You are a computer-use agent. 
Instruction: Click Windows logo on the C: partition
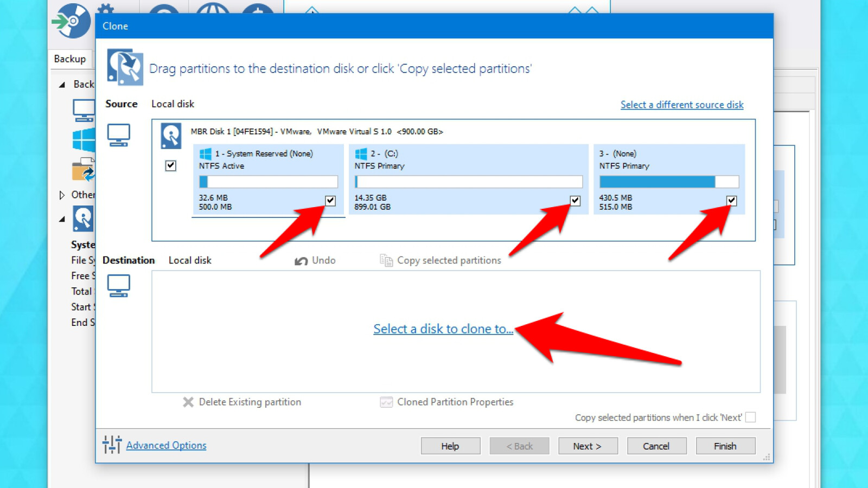tap(361, 154)
